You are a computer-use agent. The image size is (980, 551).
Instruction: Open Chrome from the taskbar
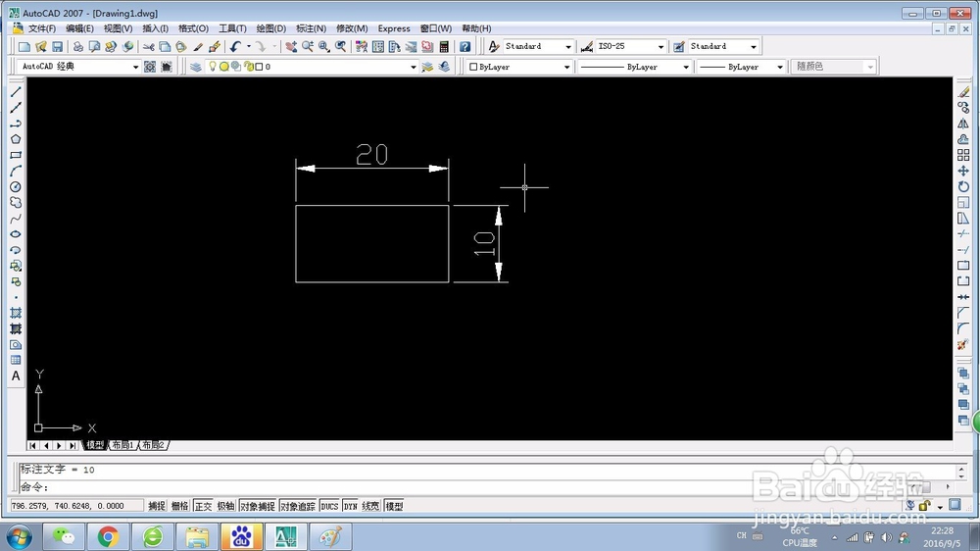click(108, 536)
